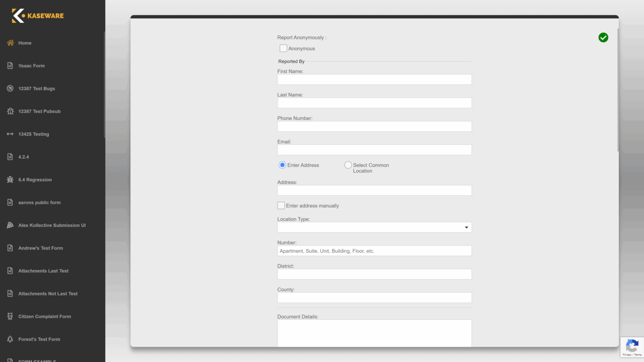
Task: Click inside the First Name field
Action: [374, 79]
